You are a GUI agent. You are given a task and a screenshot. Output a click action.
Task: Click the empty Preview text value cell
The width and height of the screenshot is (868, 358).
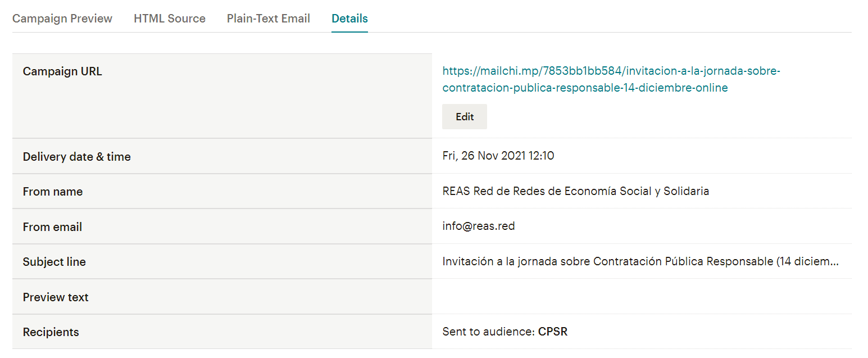pos(640,297)
